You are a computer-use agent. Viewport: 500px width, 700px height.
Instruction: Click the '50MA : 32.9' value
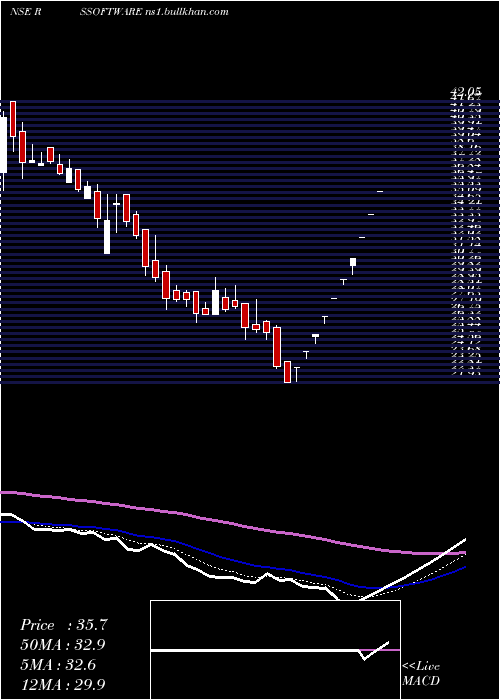63,645
